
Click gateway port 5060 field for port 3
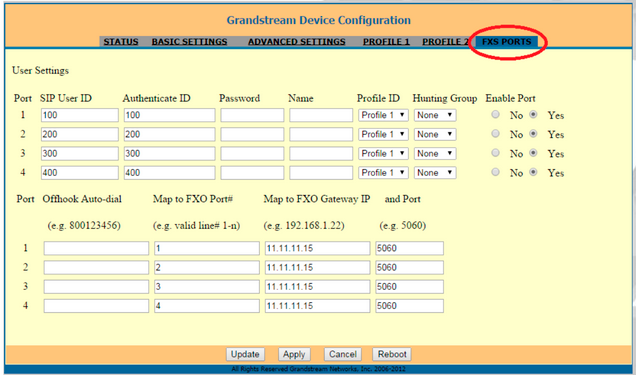point(409,287)
